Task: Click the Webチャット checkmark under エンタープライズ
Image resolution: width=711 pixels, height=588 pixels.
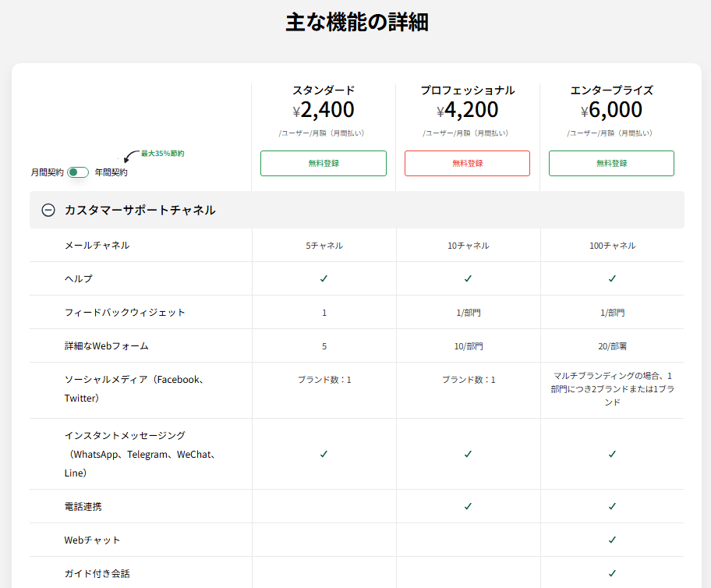Action: tap(611, 539)
